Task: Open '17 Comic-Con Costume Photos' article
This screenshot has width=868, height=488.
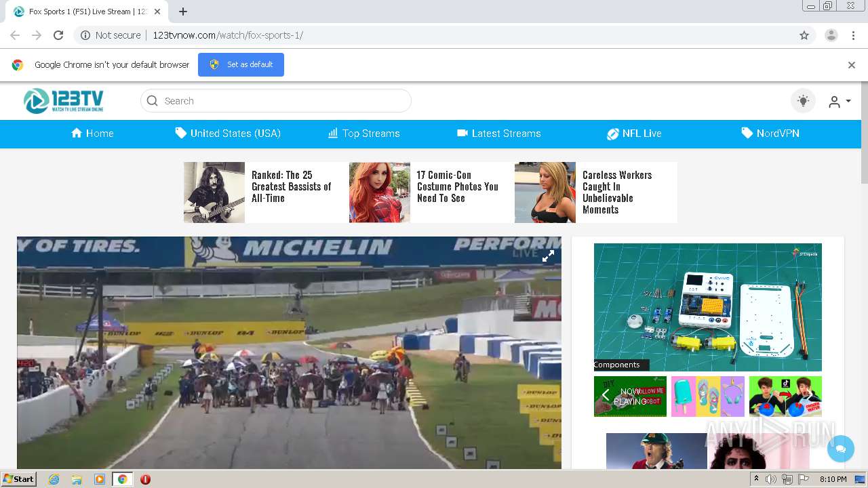Action: click(458, 186)
